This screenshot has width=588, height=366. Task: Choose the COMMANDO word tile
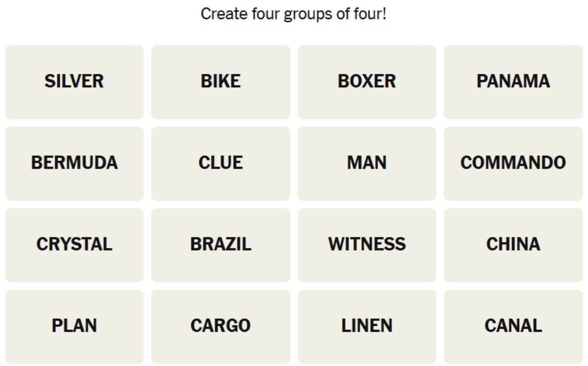(513, 163)
